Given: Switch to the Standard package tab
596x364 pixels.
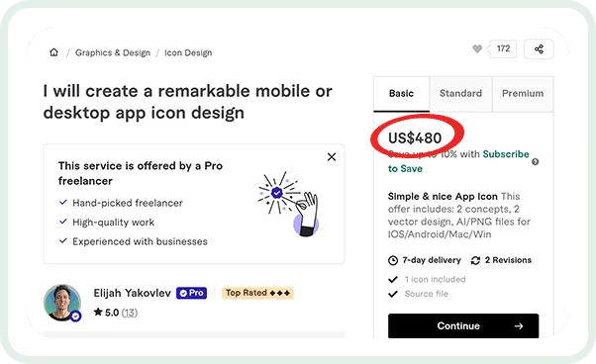Looking at the screenshot, I should coord(460,94).
